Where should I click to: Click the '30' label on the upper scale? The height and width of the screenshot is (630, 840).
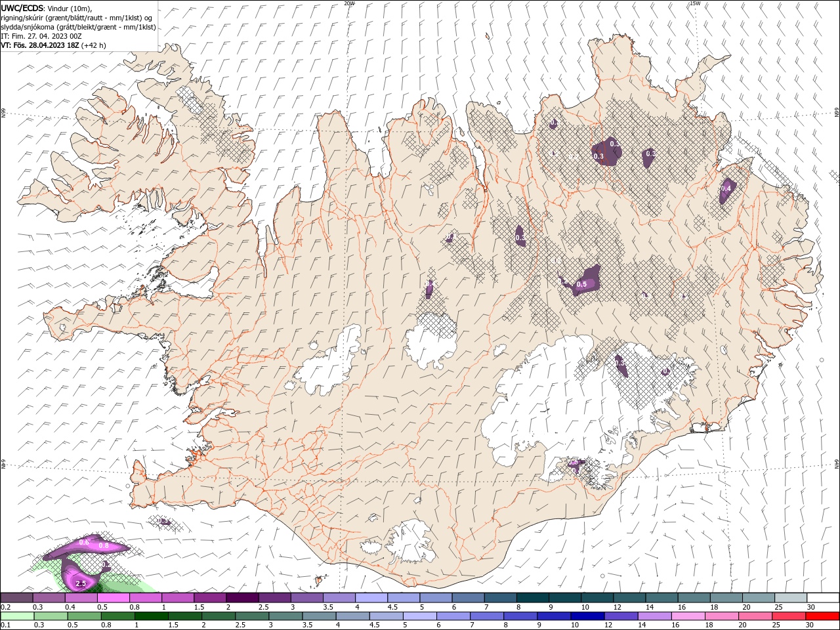click(x=811, y=607)
